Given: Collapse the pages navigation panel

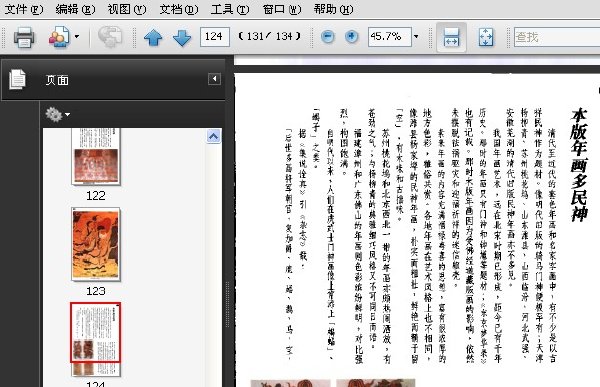Looking at the screenshot, I should coord(214,79).
